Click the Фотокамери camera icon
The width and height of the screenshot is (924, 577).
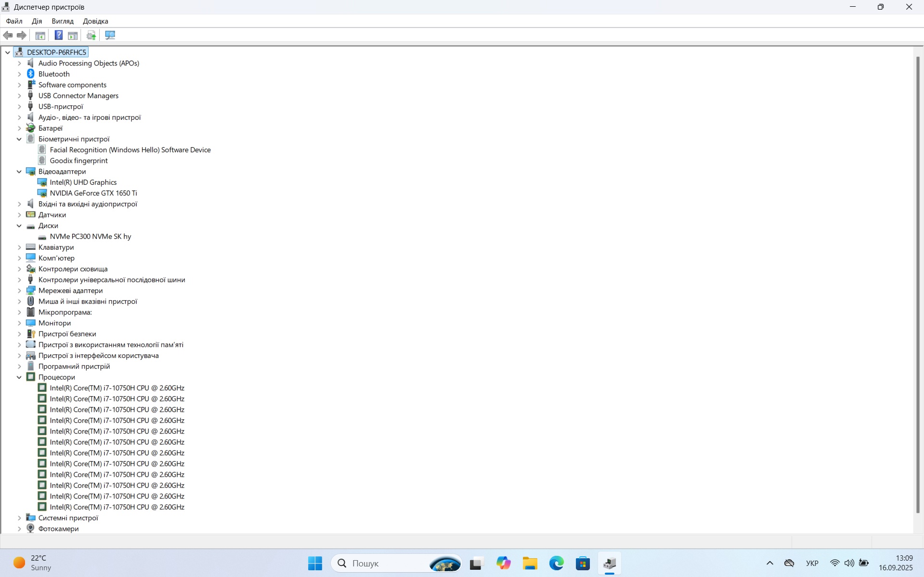[31, 528]
